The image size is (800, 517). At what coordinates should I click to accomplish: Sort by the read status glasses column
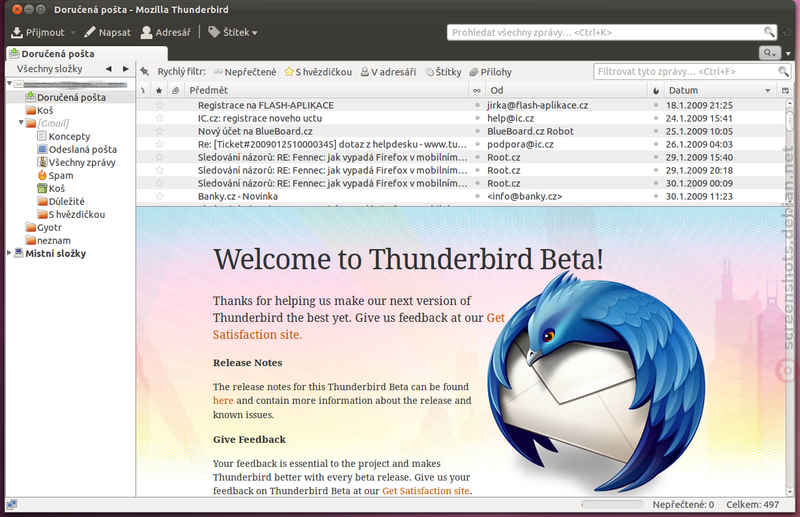pos(477,90)
